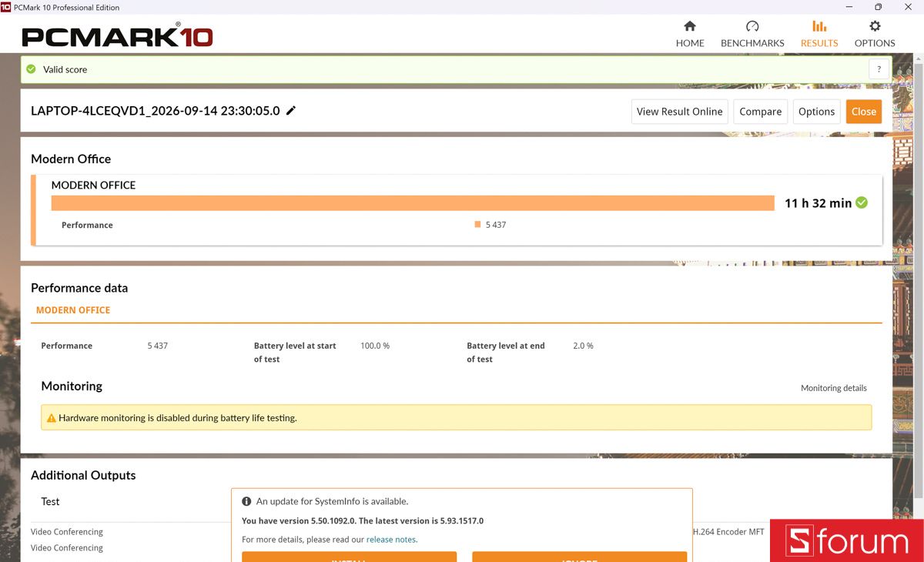Click the question mark help button
This screenshot has height=562, width=924.
pos(879,69)
